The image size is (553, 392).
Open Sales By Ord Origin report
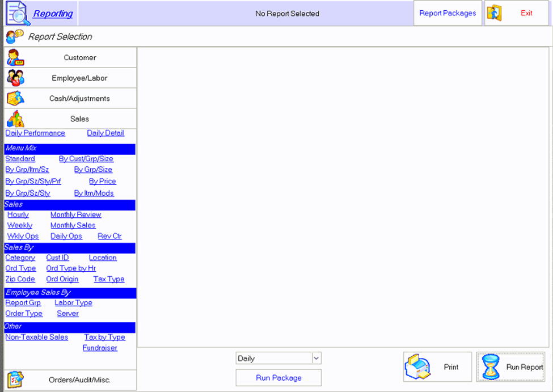tap(62, 279)
